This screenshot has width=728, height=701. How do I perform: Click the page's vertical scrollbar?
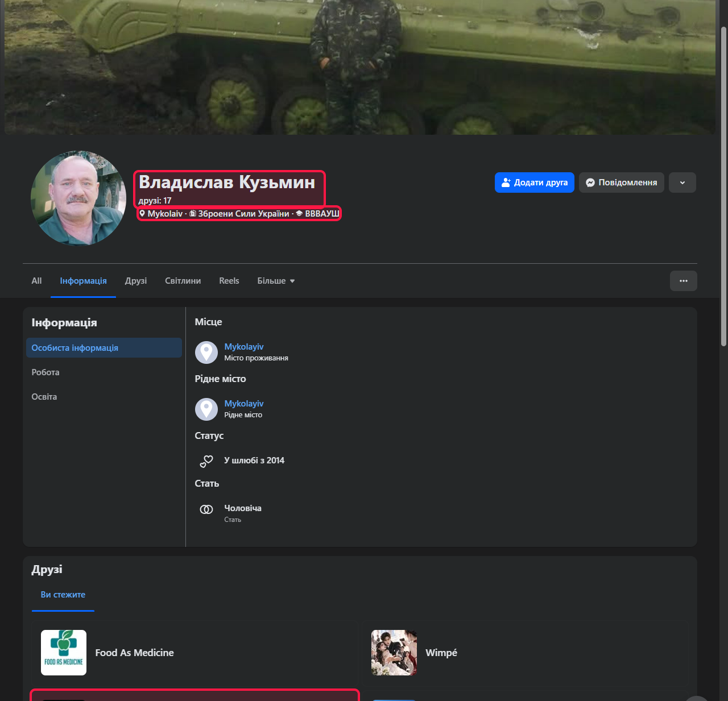tap(723, 186)
